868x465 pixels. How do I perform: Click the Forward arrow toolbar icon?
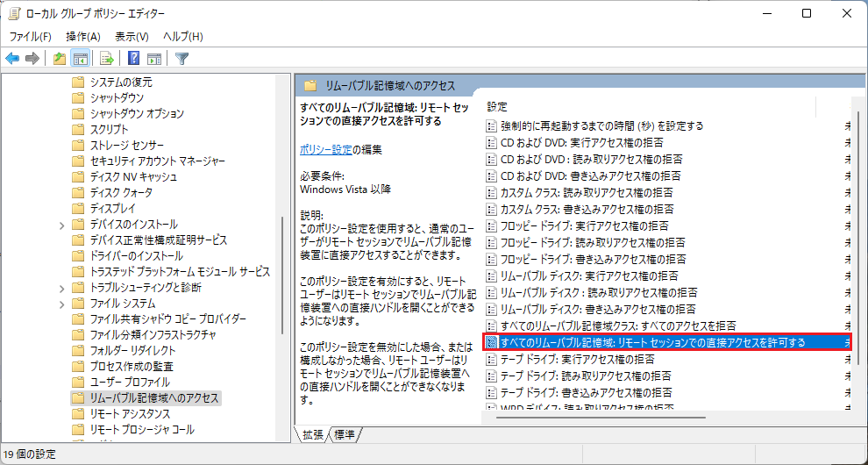(x=32, y=59)
